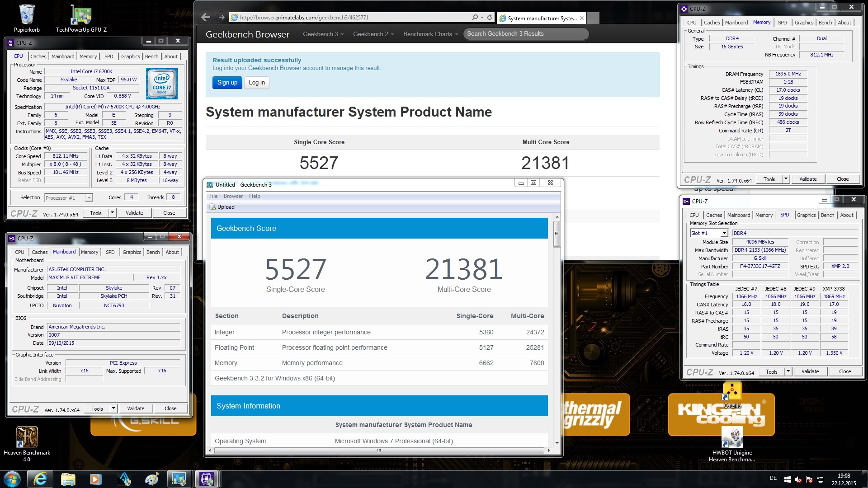868x488 pixels.
Task: Refresh the Geekbench Browser page
Action: tap(490, 17)
